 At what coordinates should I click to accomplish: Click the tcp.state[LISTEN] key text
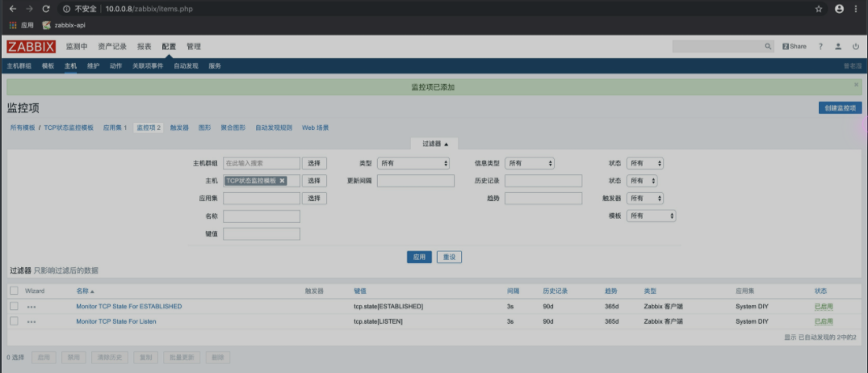point(378,321)
